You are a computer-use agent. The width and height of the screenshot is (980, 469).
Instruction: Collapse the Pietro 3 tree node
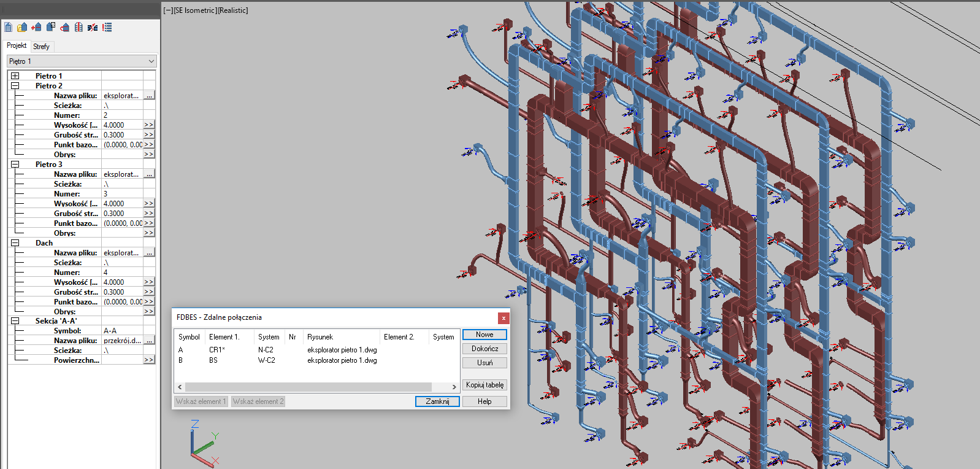click(15, 165)
